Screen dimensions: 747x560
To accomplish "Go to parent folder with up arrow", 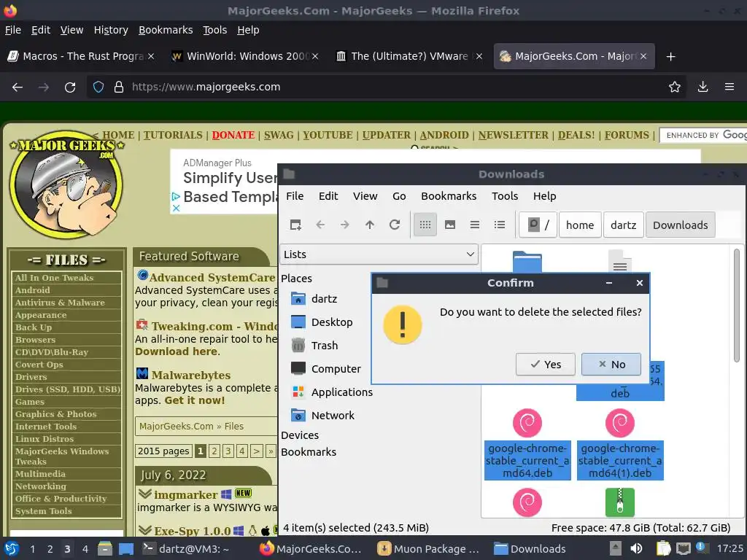I will [x=370, y=225].
